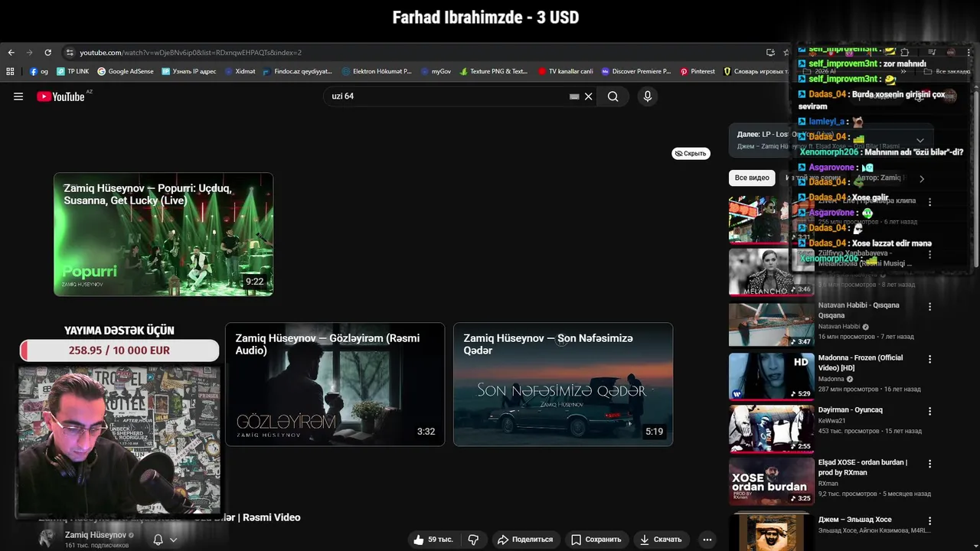The height and width of the screenshot is (551, 980).
Task: Like the video (59 тыс.)
Action: pyautogui.click(x=434, y=540)
